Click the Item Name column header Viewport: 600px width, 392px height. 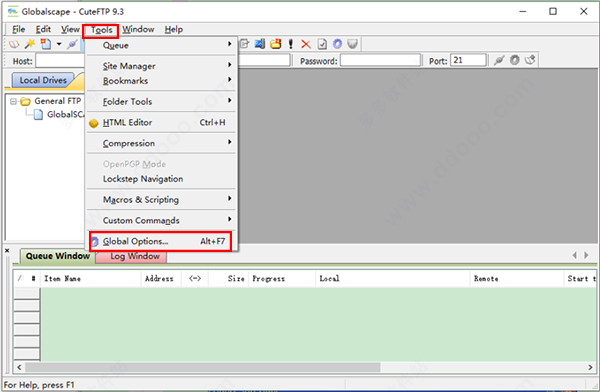click(91, 279)
